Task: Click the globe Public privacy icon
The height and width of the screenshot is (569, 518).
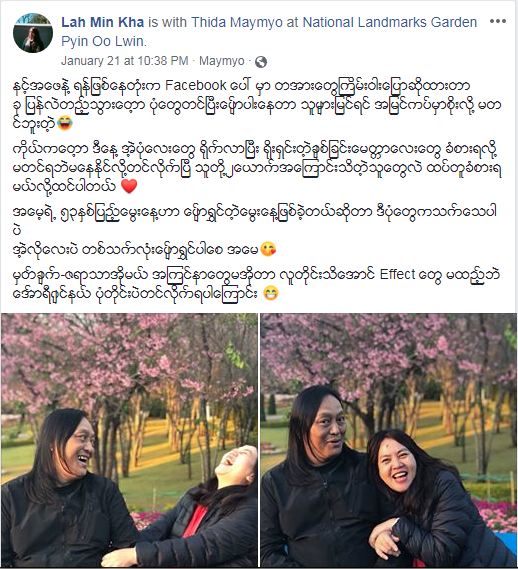Action: pyautogui.click(x=261, y=62)
